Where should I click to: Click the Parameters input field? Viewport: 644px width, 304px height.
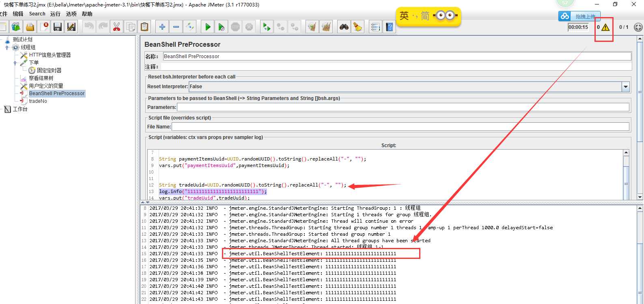coord(403,107)
